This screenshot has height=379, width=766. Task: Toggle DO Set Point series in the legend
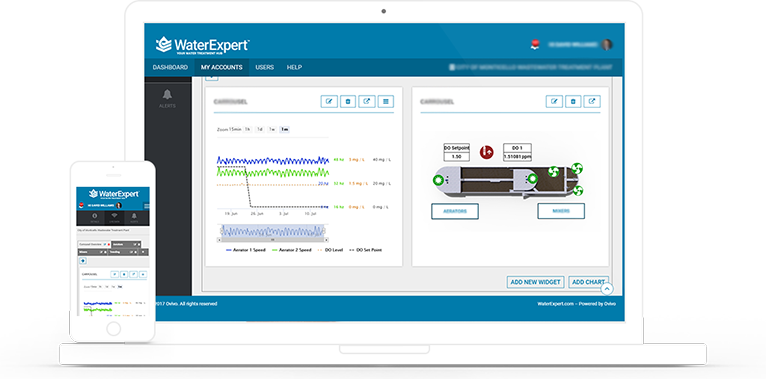tap(365, 250)
